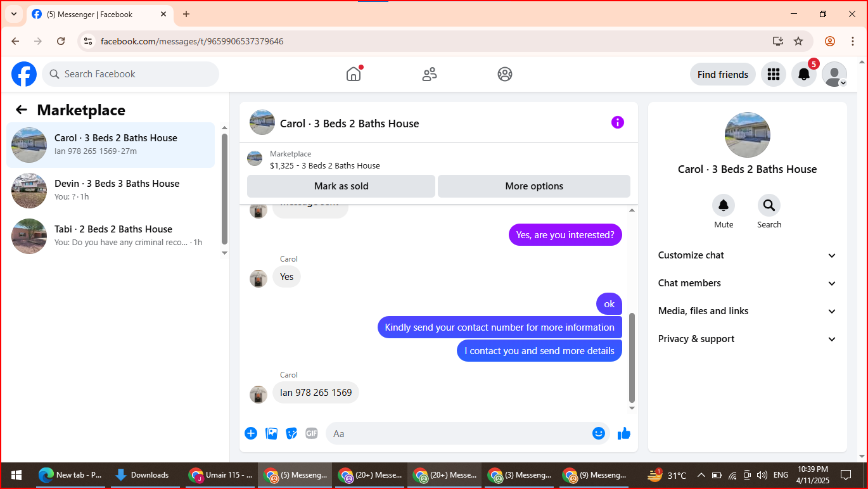Open Carol 3 Beds 2 Baths conversation

(x=111, y=145)
